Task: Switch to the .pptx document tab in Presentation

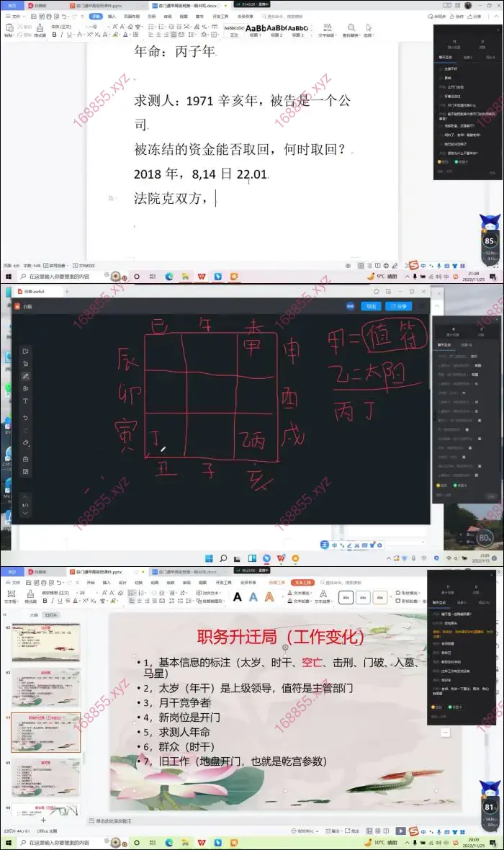Action: coord(99,571)
